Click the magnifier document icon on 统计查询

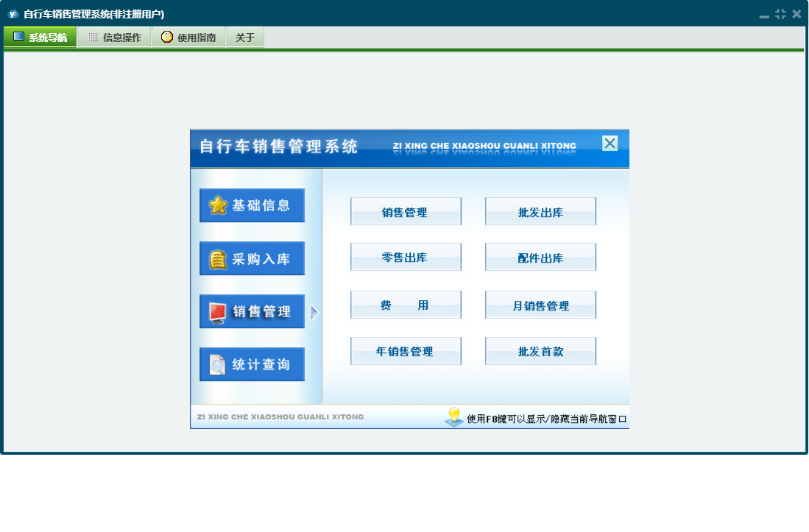tap(218, 365)
